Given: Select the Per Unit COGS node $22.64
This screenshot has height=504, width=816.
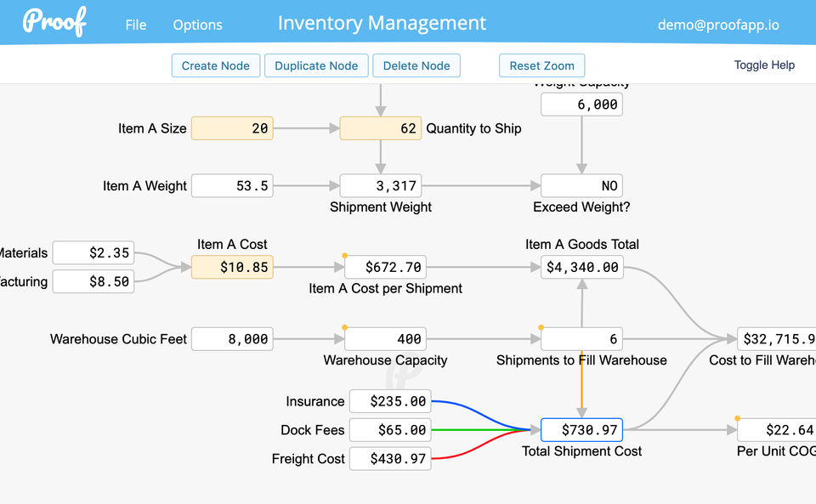Looking at the screenshot, I should pos(776,429).
